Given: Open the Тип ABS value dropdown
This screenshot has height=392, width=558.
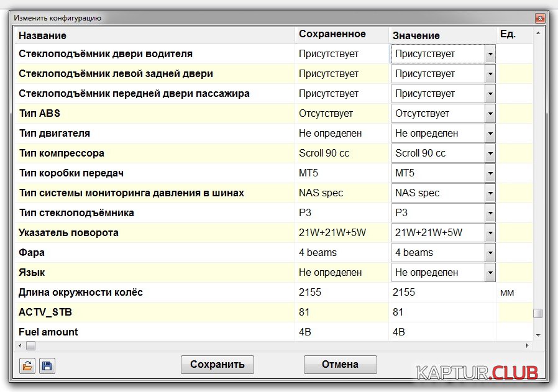Looking at the screenshot, I should pyautogui.click(x=490, y=114).
